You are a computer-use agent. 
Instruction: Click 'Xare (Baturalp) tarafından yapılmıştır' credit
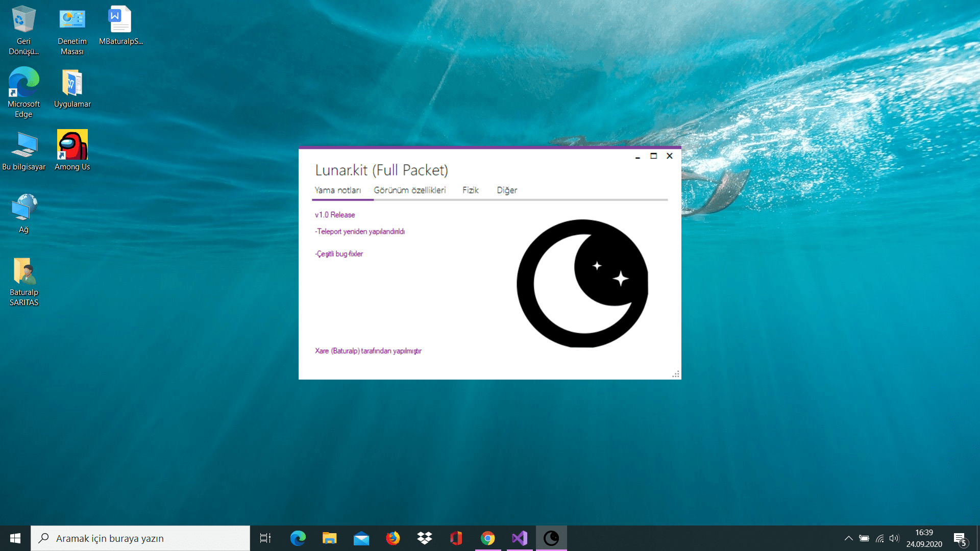[x=368, y=351]
